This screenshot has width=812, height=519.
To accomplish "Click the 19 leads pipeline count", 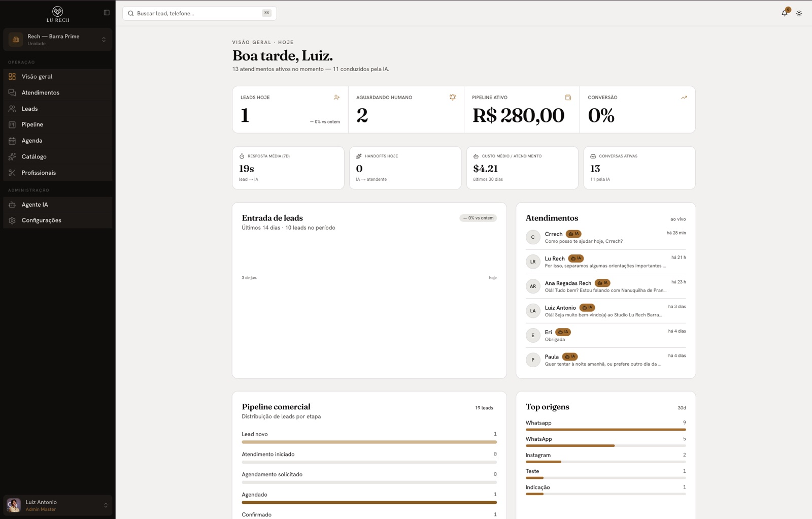I will coord(484,408).
